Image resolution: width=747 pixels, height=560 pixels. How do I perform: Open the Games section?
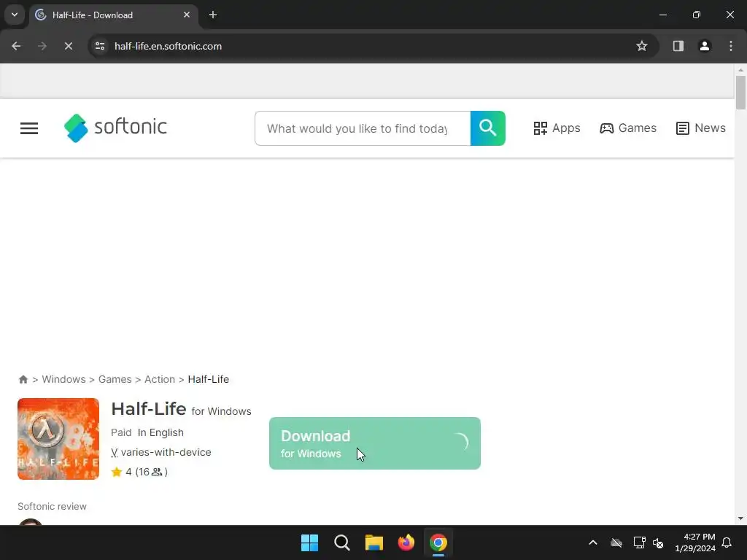[x=628, y=128]
